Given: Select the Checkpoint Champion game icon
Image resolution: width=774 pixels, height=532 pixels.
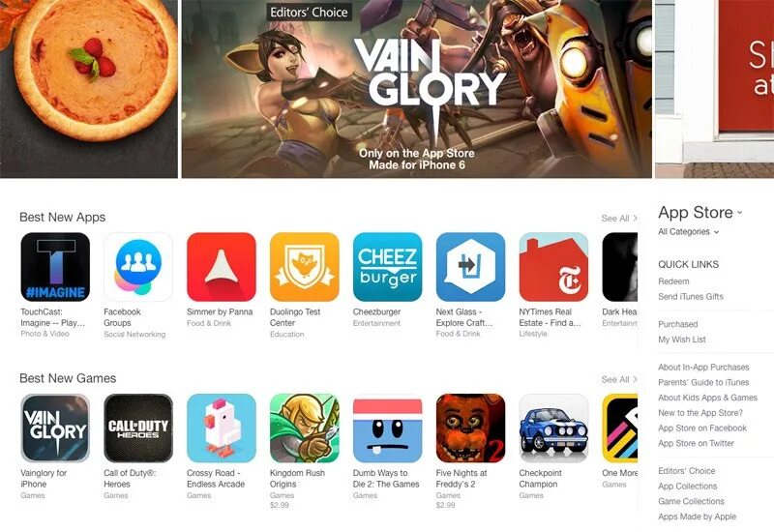Looking at the screenshot, I should coord(553,428).
